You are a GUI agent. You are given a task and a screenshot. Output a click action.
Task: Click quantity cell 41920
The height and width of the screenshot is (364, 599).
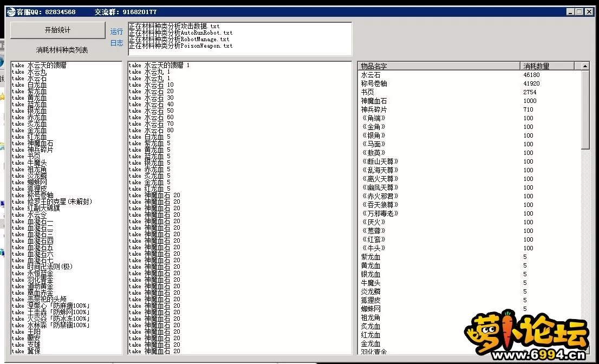(x=531, y=83)
